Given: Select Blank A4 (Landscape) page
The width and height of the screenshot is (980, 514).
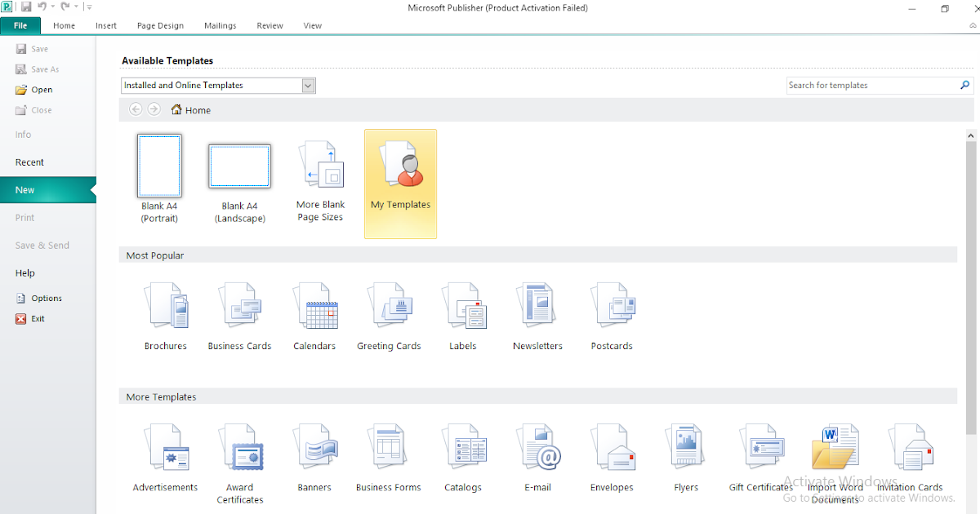Looking at the screenshot, I should 239,184.
